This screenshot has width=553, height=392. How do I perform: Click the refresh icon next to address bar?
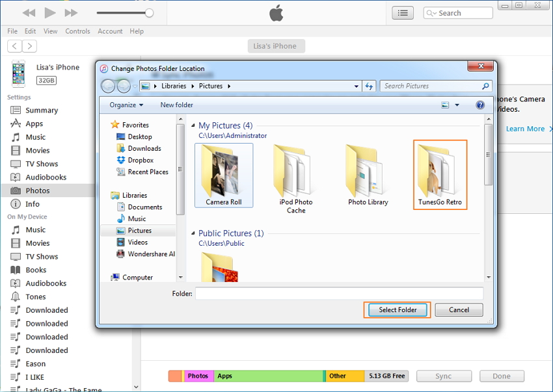370,86
